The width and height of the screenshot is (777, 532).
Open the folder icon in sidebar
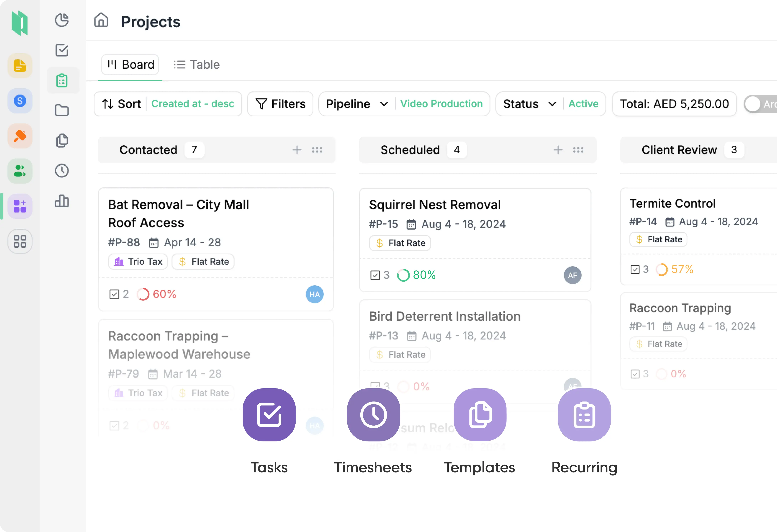pos(62,110)
